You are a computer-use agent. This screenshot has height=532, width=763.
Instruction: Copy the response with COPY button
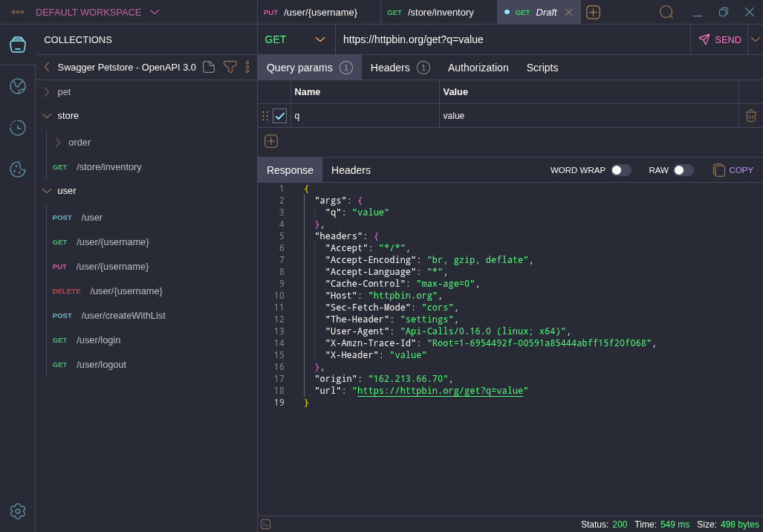[x=733, y=170]
